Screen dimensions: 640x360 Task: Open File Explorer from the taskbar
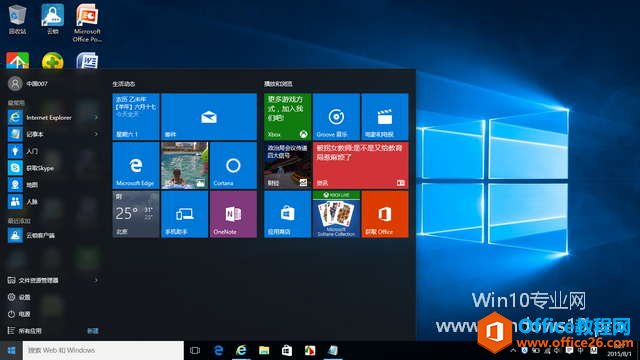264,350
